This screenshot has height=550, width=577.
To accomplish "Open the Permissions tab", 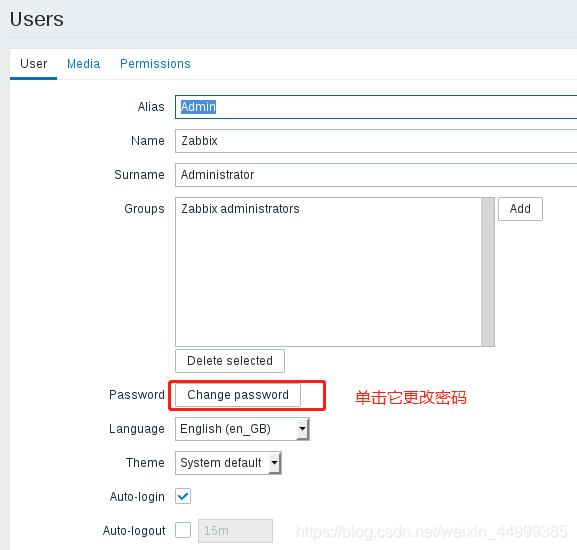I will pos(155,64).
